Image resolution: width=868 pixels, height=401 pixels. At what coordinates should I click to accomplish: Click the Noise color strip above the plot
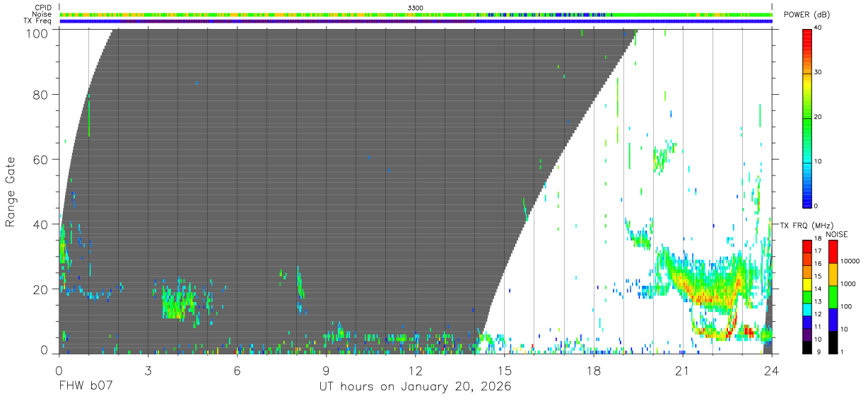pos(416,14)
